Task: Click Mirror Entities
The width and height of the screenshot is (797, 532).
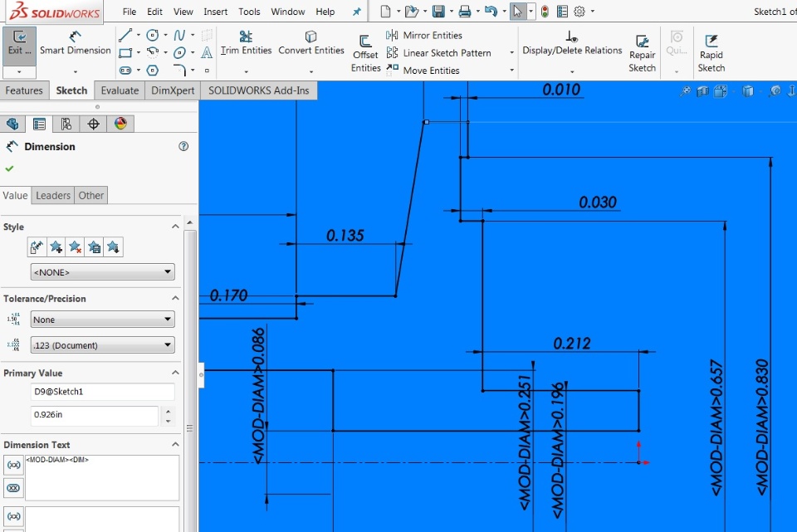Action: tap(424, 35)
